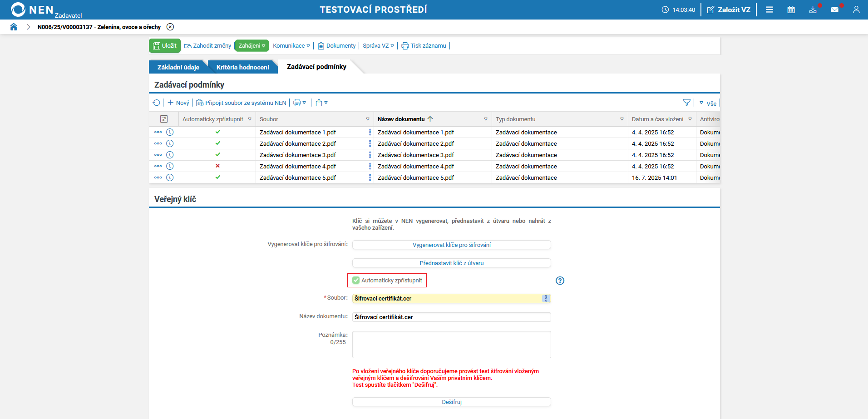Open the calendar icon in header
Viewport: 868px width, 419px height.
(791, 10)
